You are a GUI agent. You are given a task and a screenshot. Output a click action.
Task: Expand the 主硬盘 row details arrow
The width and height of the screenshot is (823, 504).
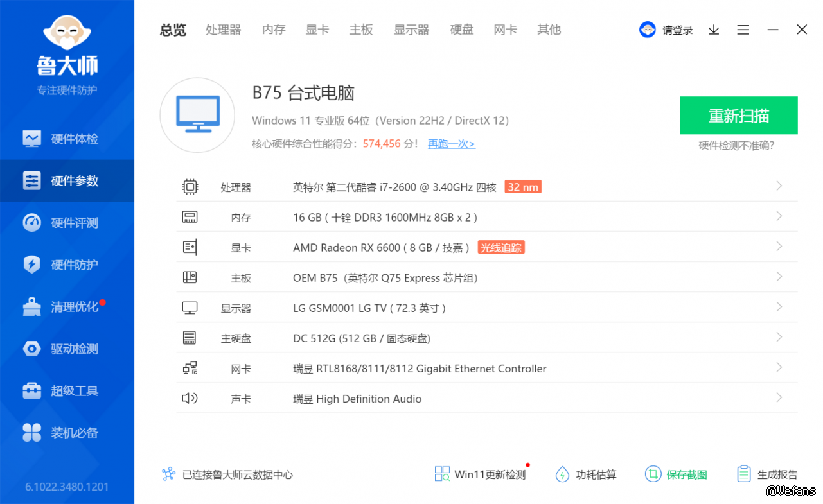pos(779,337)
